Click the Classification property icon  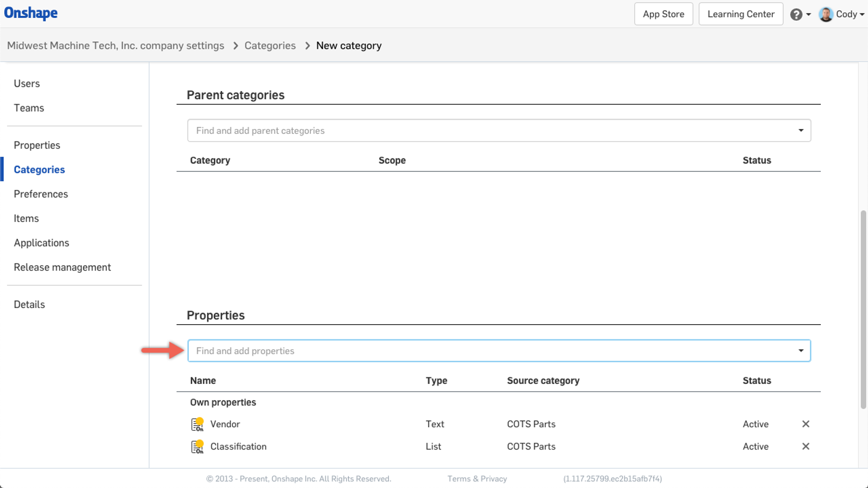point(197,446)
